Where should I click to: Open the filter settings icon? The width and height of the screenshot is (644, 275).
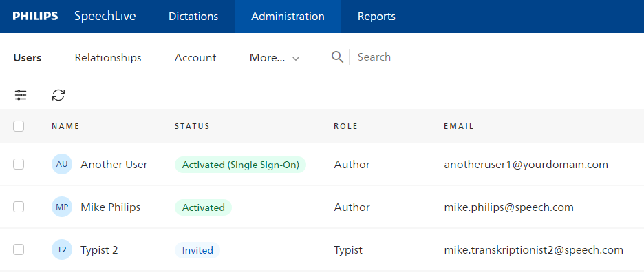21,96
